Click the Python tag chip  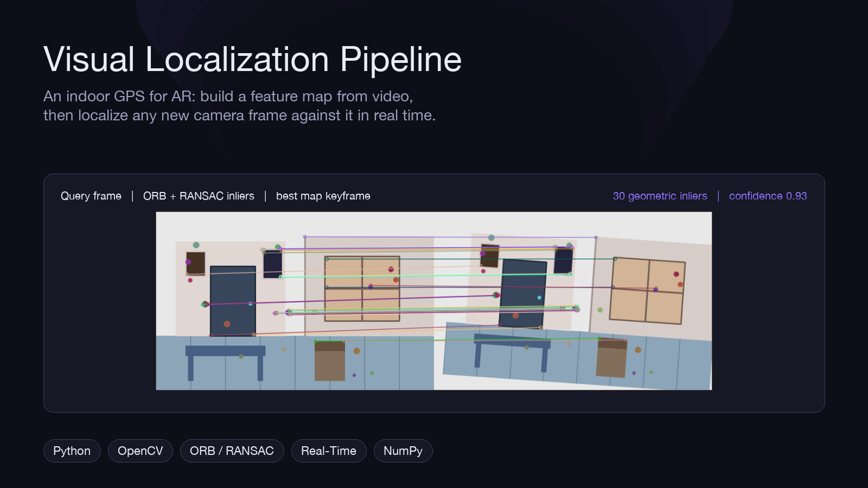[x=72, y=451]
